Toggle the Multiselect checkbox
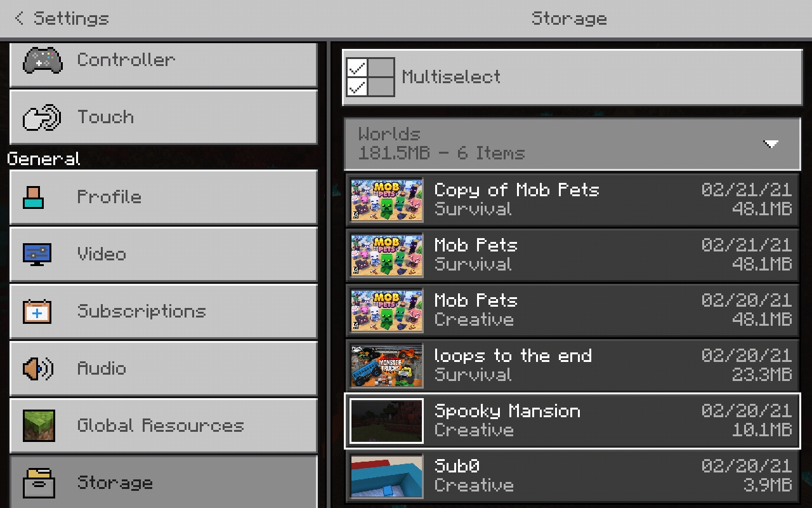 370,77
